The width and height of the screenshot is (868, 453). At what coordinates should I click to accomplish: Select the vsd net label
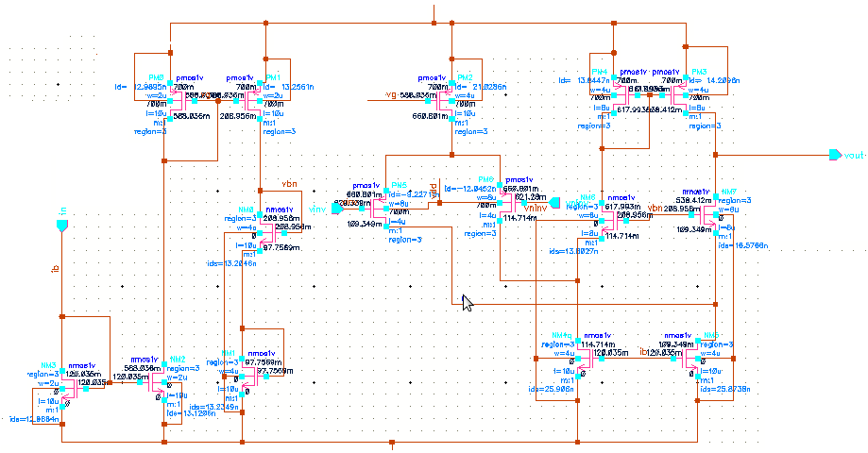click(x=433, y=192)
